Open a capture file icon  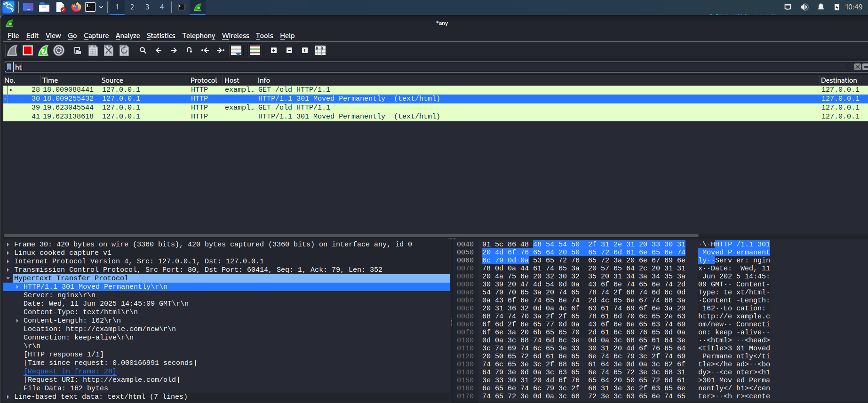tap(78, 50)
